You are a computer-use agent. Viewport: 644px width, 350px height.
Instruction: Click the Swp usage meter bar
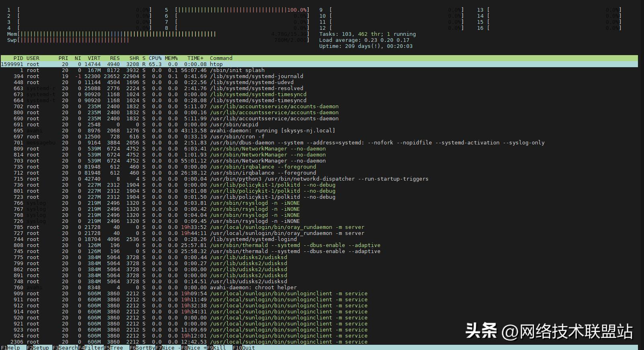click(158, 40)
